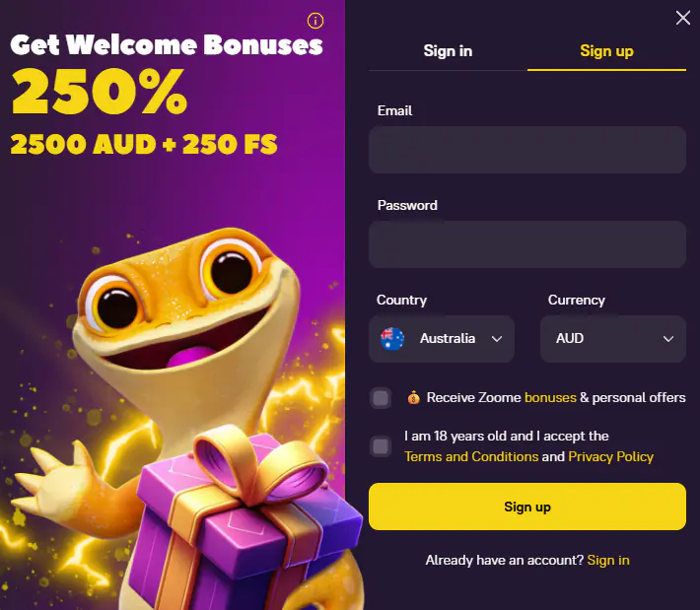Screen dimensions: 700x610
Task: Enable the Receive Zoome bonuses checkbox
Action: coord(381,398)
